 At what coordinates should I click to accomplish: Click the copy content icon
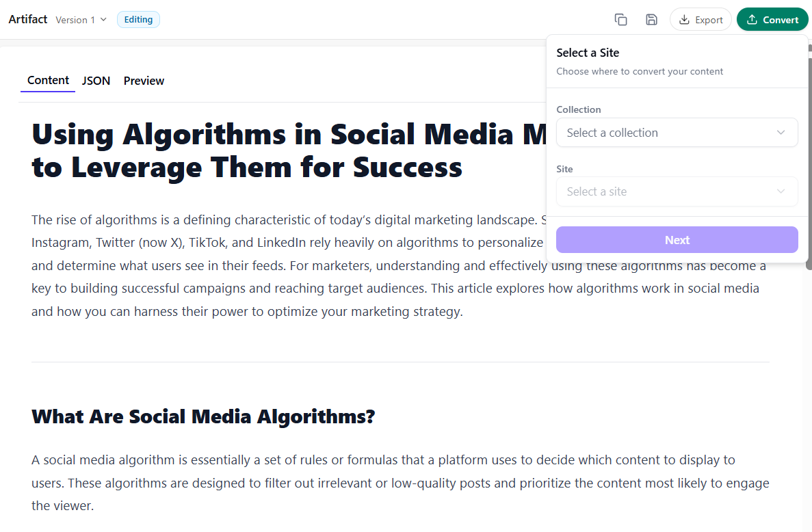coord(620,20)
